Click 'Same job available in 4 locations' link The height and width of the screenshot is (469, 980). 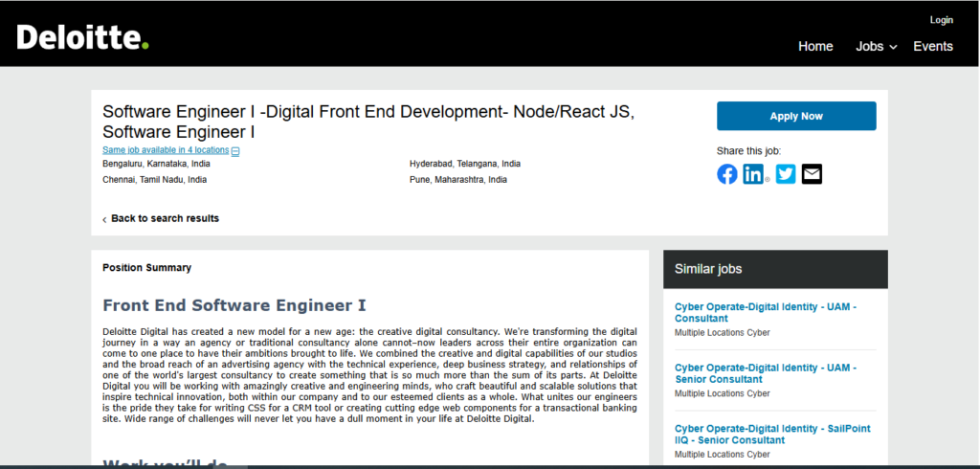(166, 150)
